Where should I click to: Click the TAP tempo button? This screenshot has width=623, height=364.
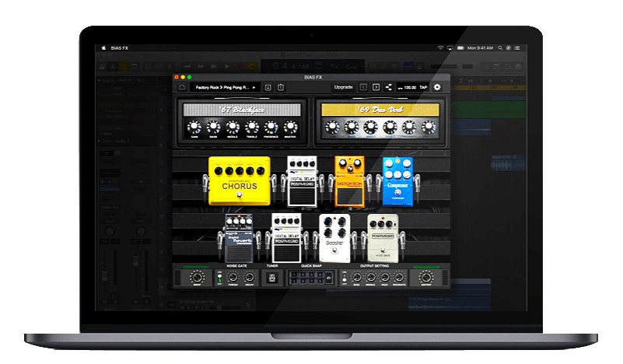(424, 87)
